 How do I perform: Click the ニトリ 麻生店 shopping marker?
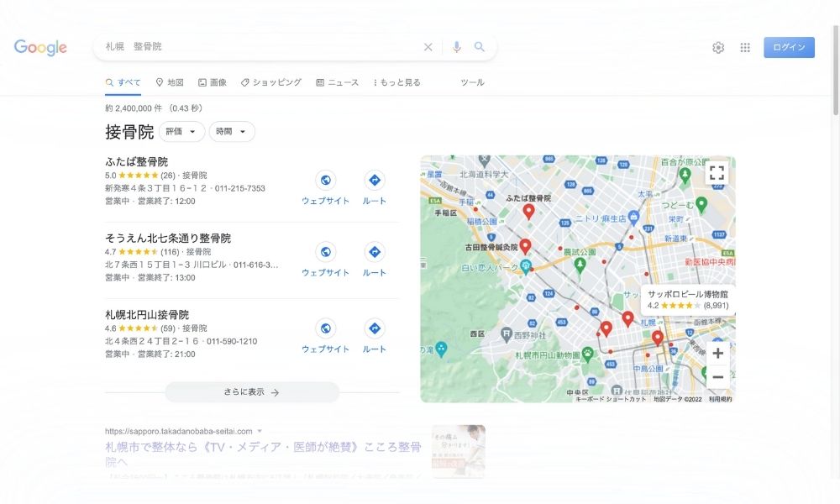click(x=633, y=217)
